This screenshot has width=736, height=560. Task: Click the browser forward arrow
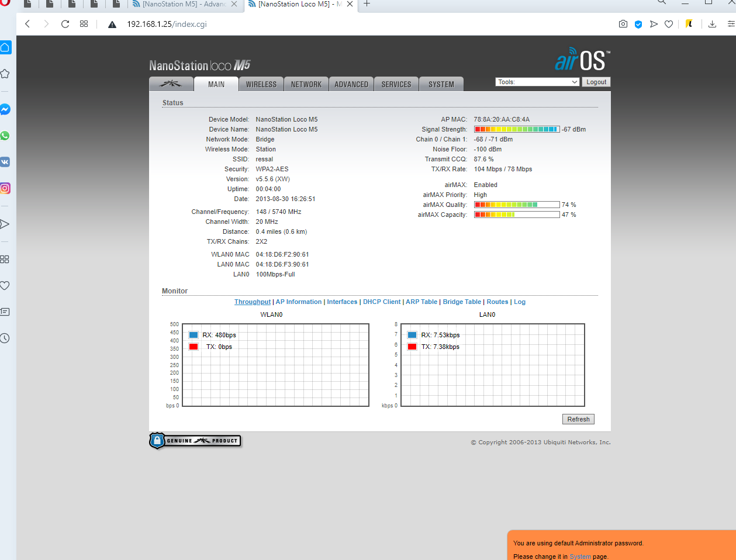pos(46,24)
